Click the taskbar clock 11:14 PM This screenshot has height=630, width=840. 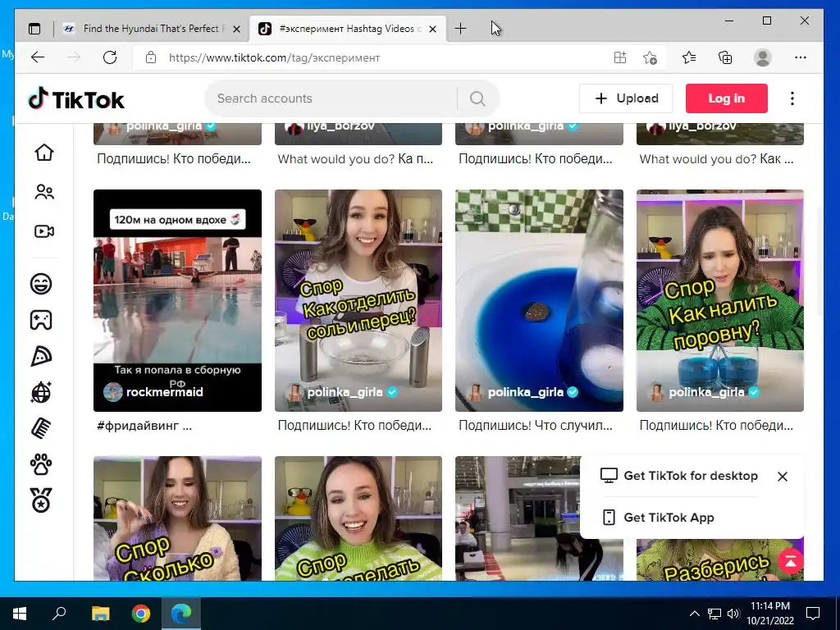769,606
